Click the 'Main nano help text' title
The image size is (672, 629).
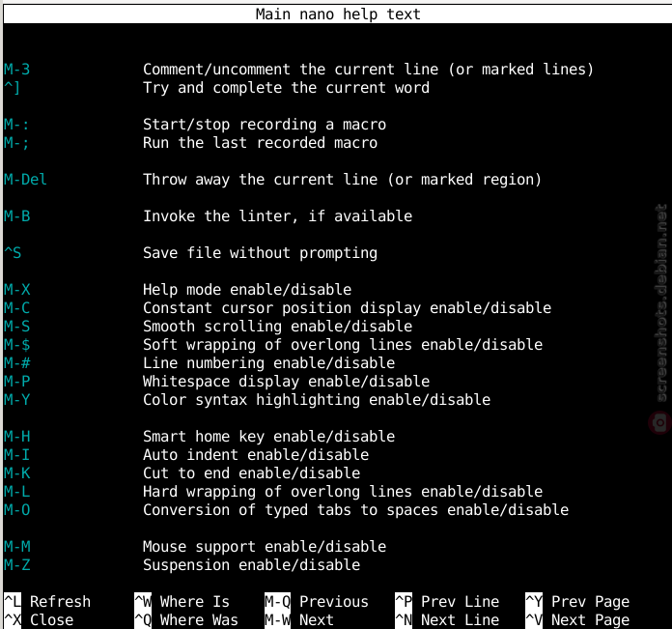click(x=338, y=14)
